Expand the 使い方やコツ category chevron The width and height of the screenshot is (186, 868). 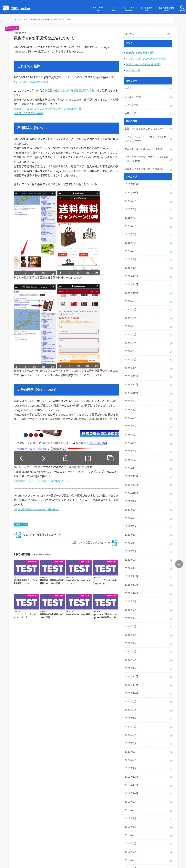coord(171,106)
